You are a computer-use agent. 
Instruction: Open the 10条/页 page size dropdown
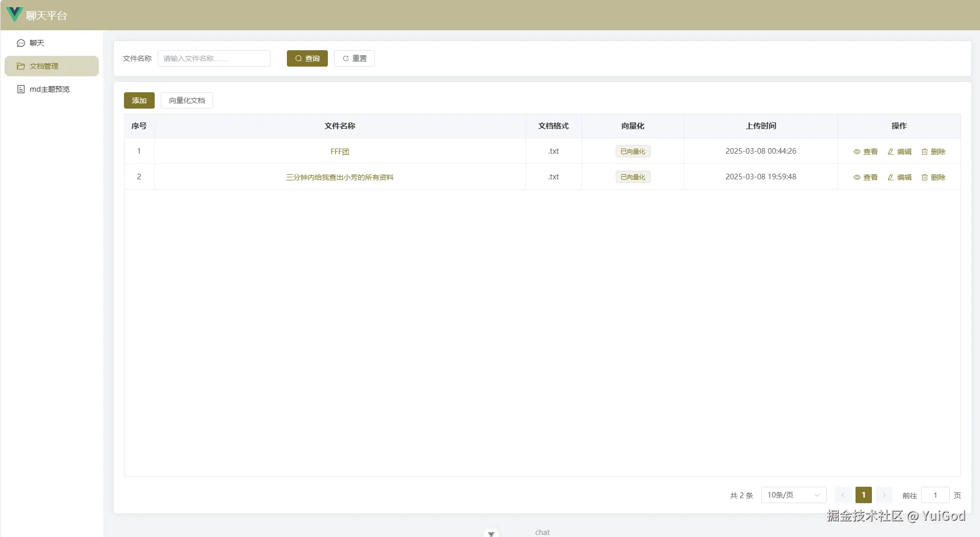(794, 495)
